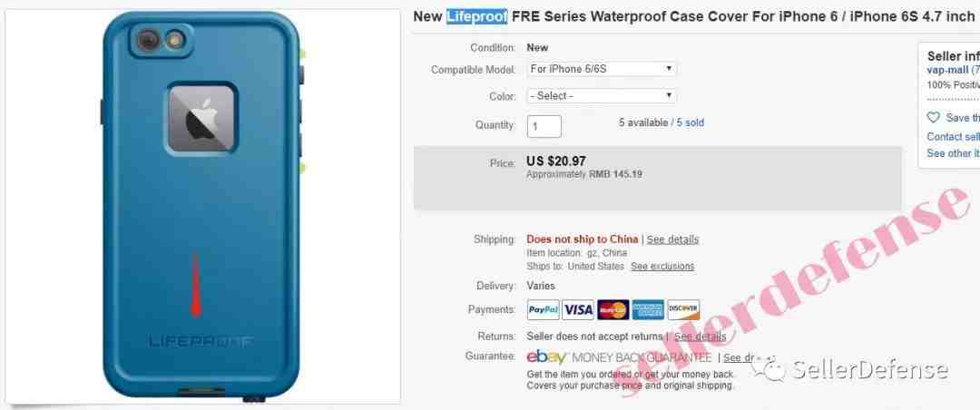
Task: Click the MasterCard payment icon
Action: point(613,309)
